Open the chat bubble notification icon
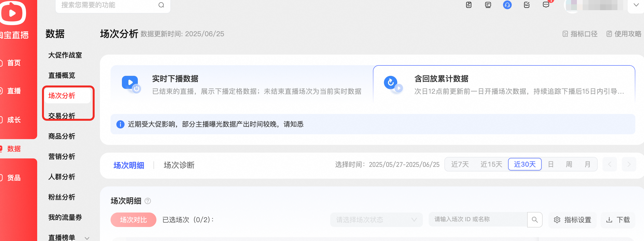 click(546, 5)
